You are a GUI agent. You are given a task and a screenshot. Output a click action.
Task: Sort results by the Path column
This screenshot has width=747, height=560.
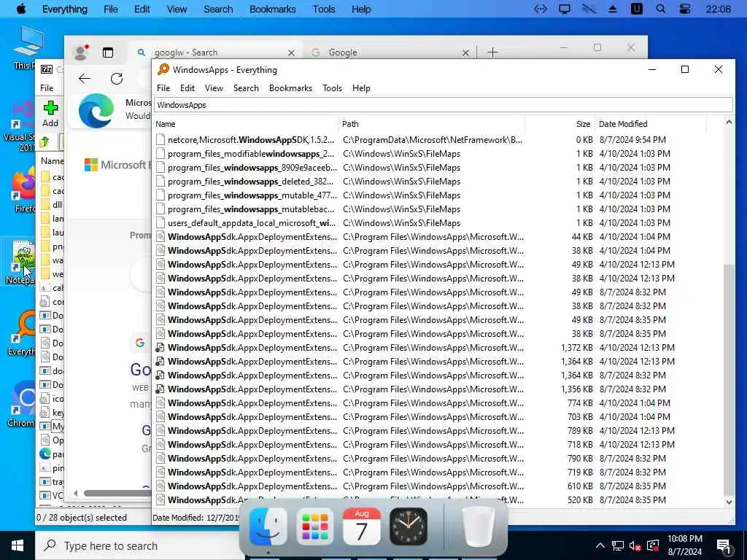pyautogui.click(x=432, y=124)
